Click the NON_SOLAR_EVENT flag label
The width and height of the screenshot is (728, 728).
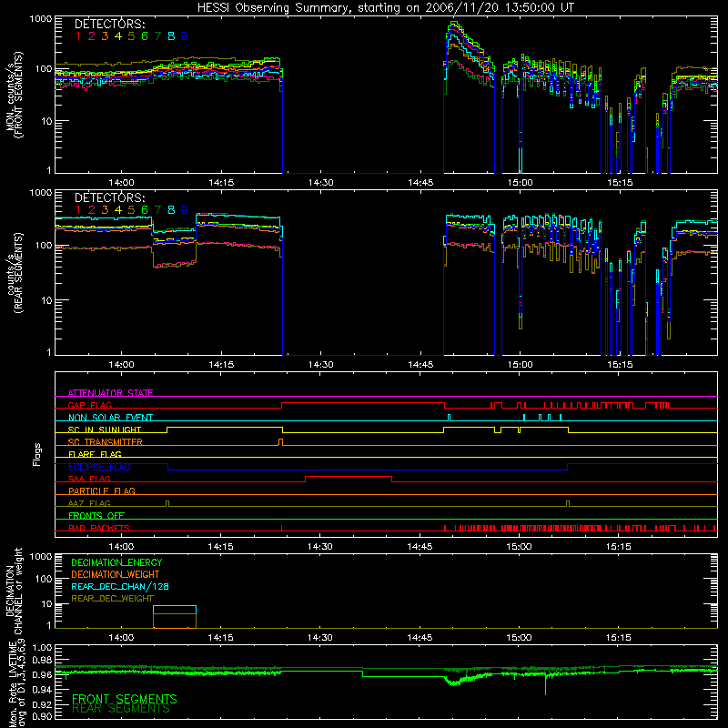(110, 418)
